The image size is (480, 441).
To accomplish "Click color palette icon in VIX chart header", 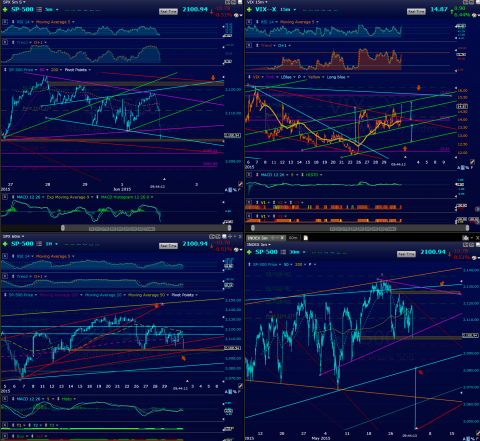I will (475, 15).
